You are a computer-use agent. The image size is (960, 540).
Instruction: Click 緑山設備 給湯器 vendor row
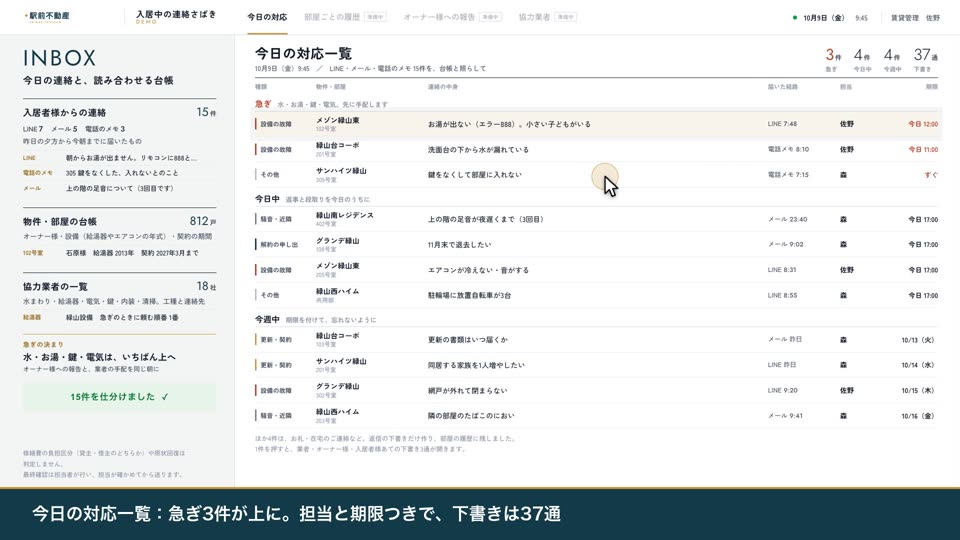tap(119, 318)
